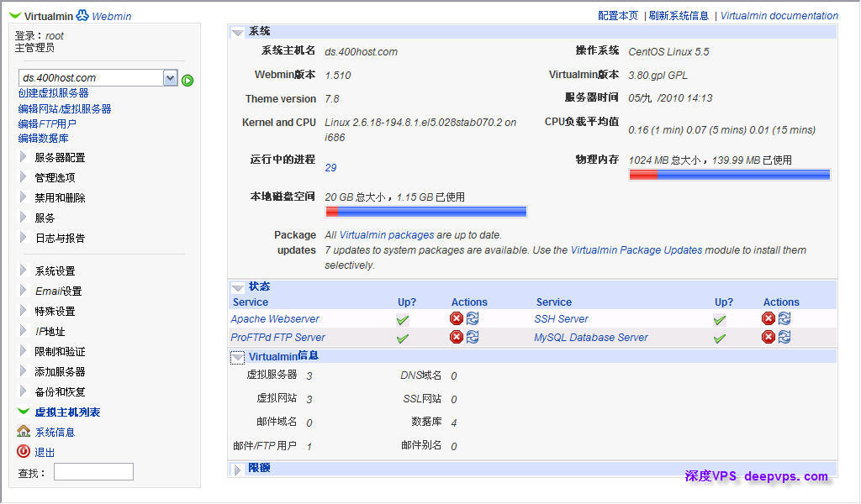Viewport: 861px width, 504px height.
Task: Click the 物理内存 usage bar
Action: pyautogui.click(x=730, y=175)
